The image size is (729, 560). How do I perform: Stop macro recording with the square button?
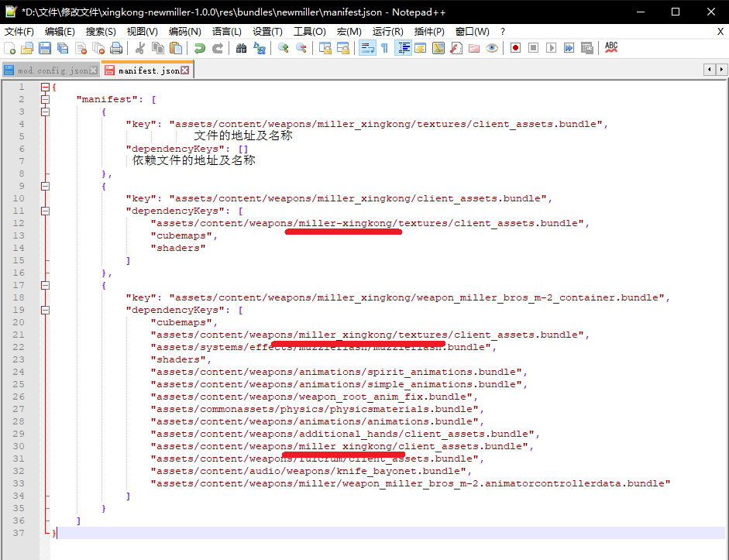pyautogui.click(x=533, y=48)
